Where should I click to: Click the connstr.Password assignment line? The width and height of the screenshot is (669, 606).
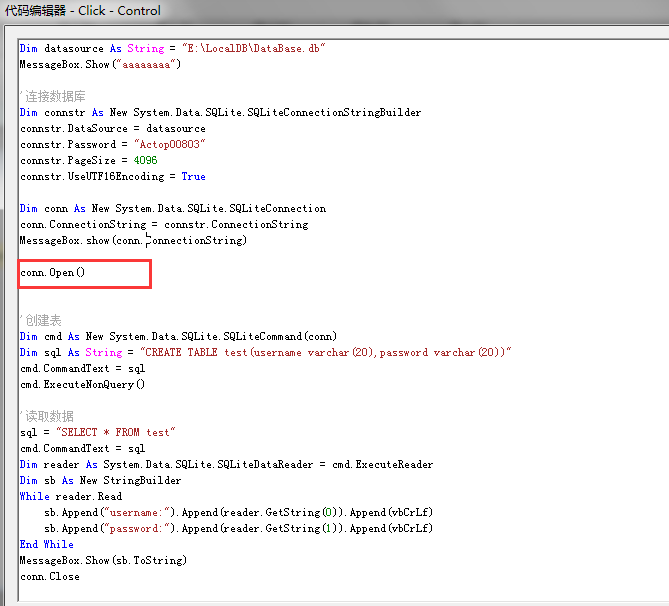coord(113,144)
